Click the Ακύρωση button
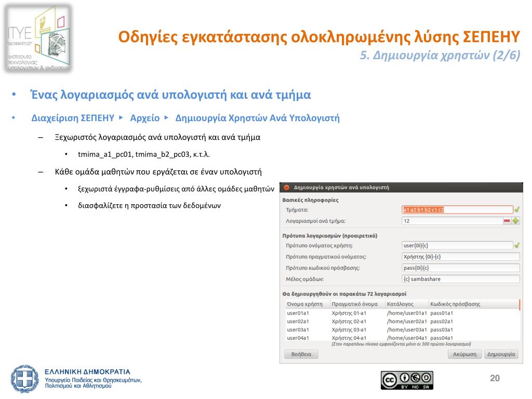The width and height of the screenshot is (532, 399). point(464,354)
